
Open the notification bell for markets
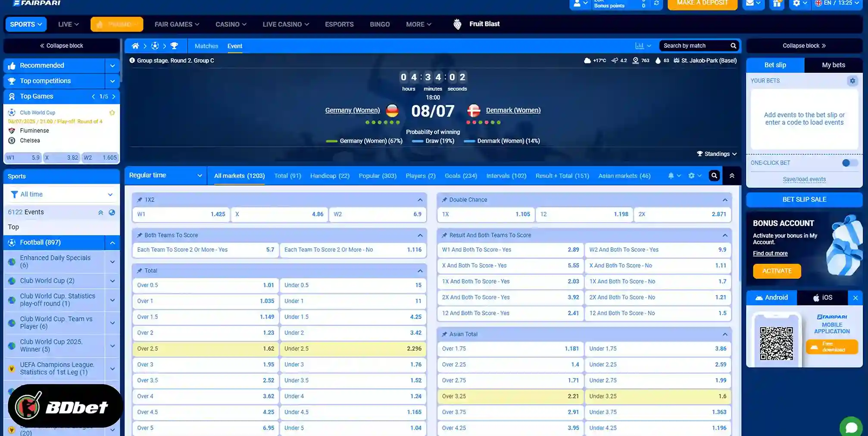coord(674,176)
